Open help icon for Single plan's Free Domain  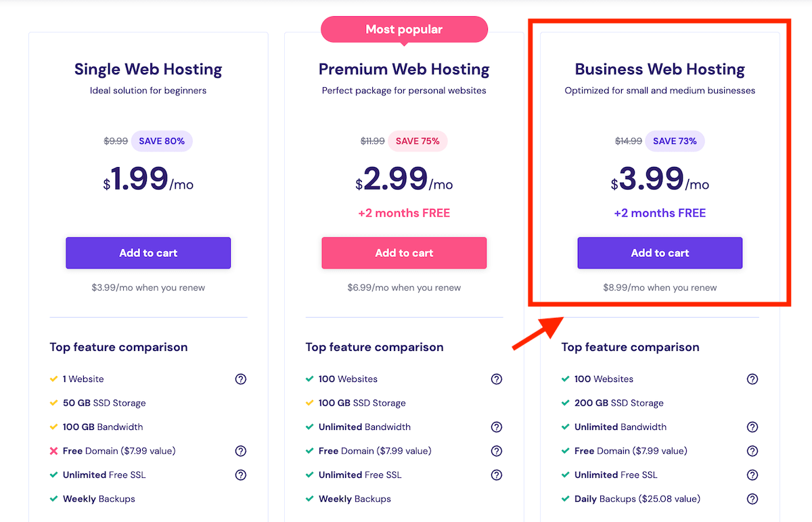tap(240, 451)
